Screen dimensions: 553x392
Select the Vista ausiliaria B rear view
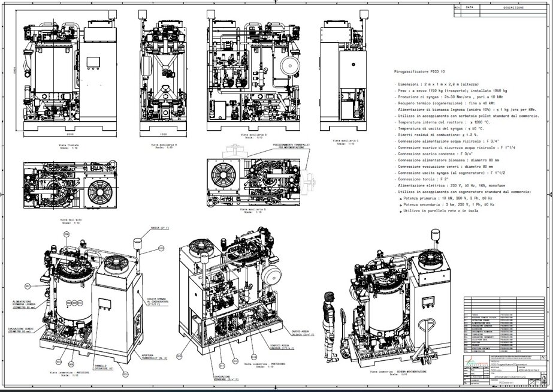click(x=253, y=71)
